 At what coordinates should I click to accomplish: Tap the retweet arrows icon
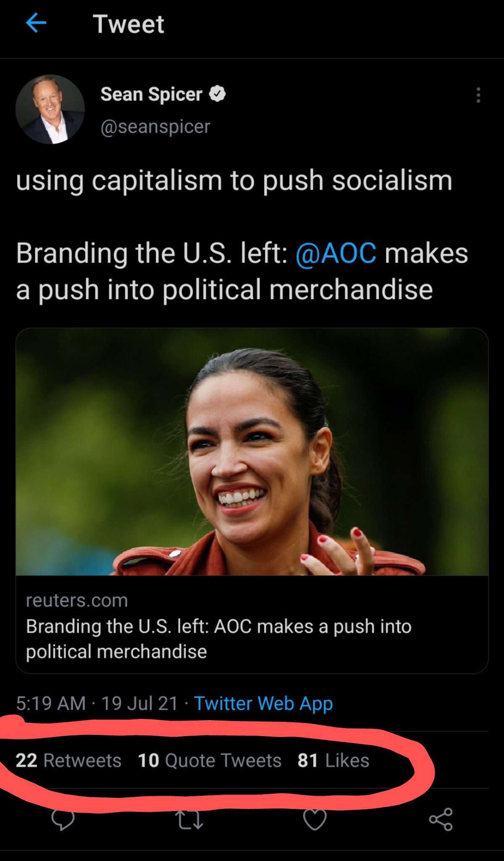pyautogui.click(x=189, y=819)
